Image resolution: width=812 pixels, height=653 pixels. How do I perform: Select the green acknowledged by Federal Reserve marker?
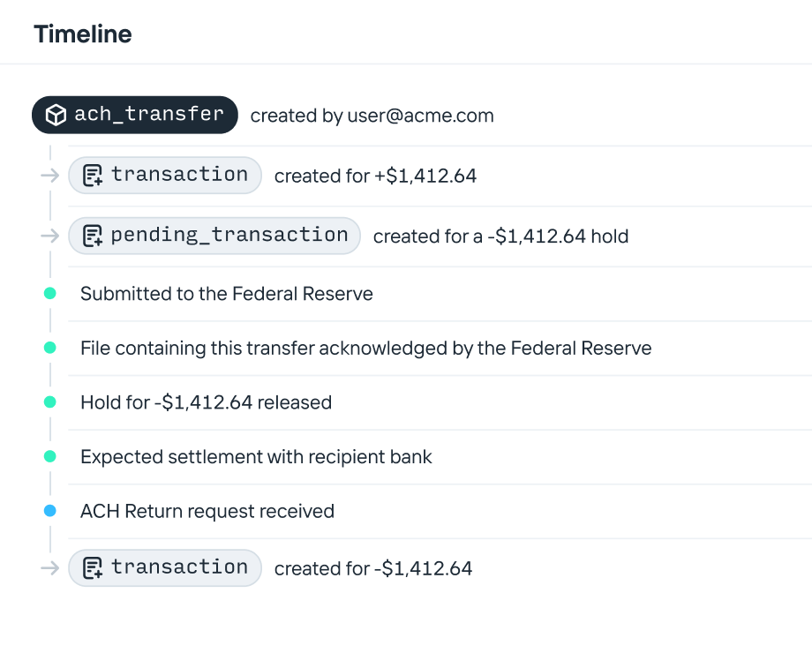click(50, 348)
